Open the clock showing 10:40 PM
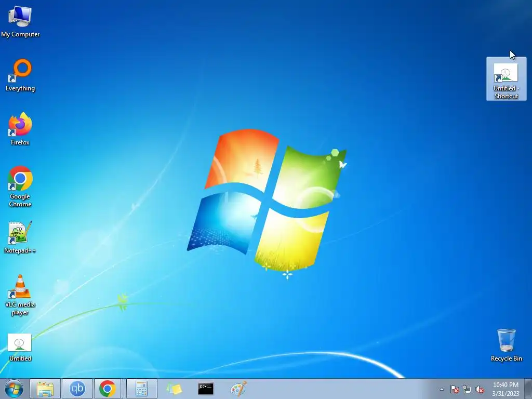 coord(506,385)
